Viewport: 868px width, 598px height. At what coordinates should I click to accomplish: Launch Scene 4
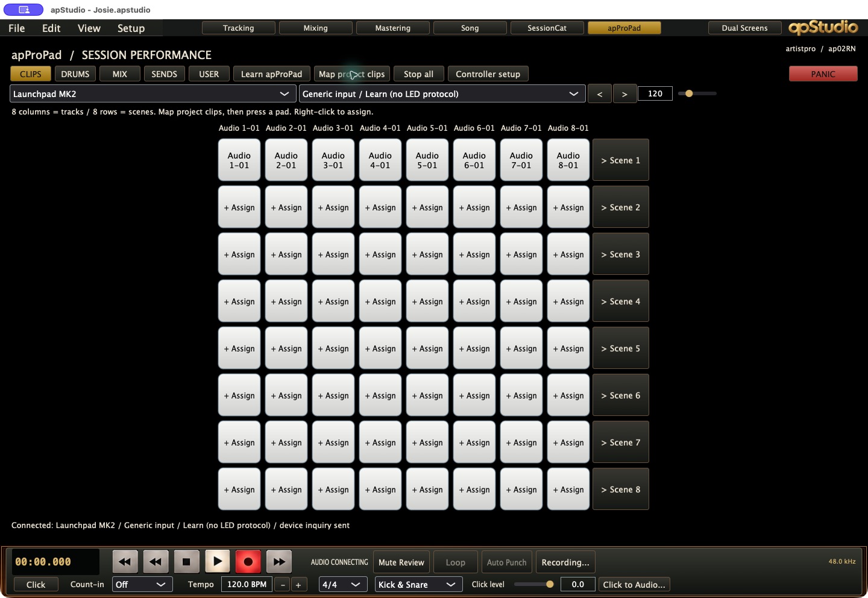click(x=621, y=301)
